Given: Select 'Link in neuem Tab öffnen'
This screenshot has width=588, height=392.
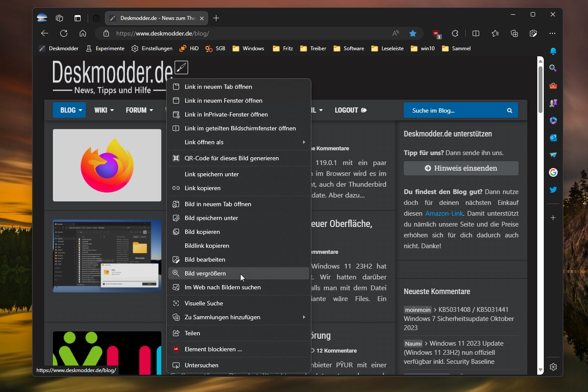Looking at the screenshot, I should click(239, 87).
